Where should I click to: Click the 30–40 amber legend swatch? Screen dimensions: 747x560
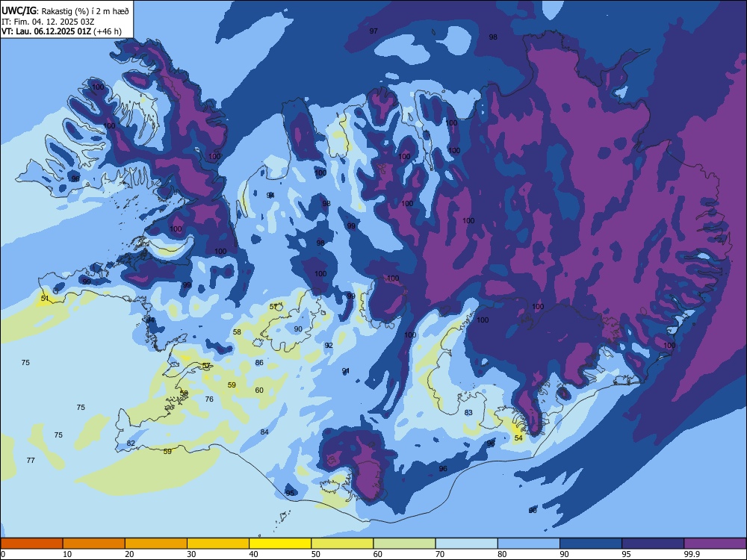218,544
